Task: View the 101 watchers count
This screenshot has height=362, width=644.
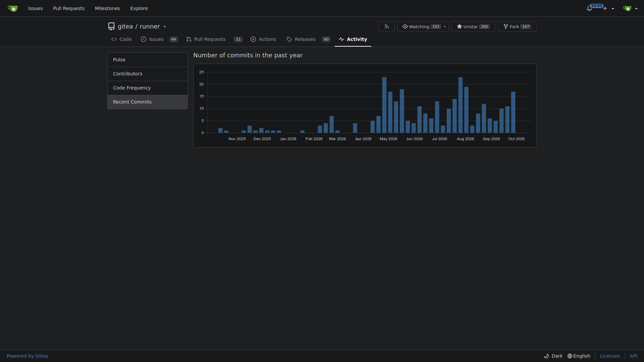Action: 436,27
